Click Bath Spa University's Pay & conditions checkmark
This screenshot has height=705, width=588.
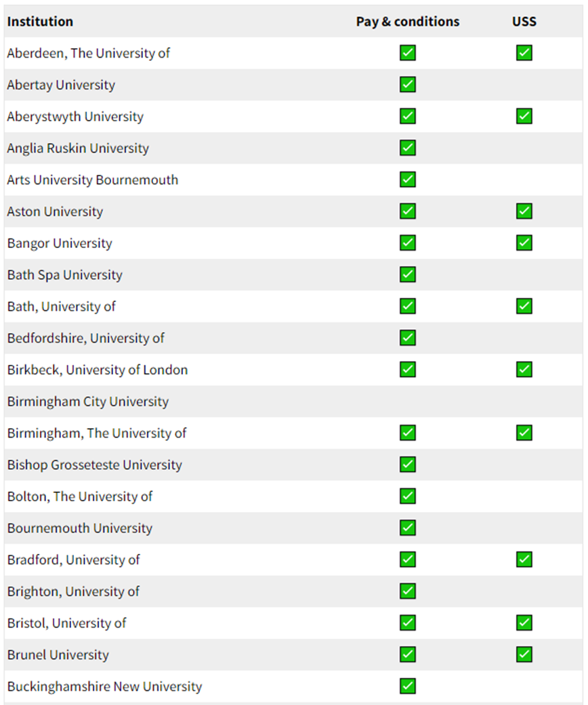pyautogui.click(x=408, y=274)
